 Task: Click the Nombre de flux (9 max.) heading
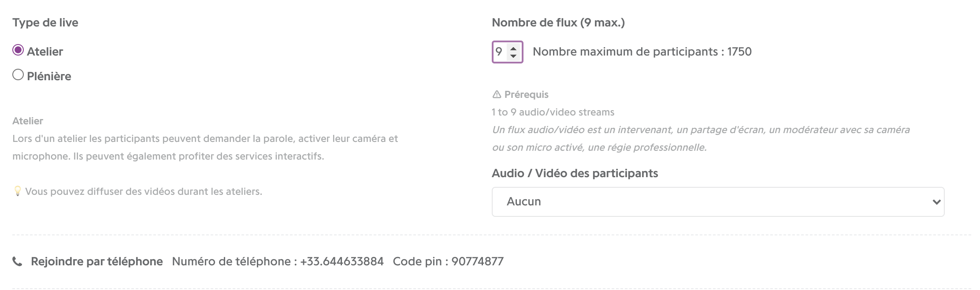[x=558, y=22]
